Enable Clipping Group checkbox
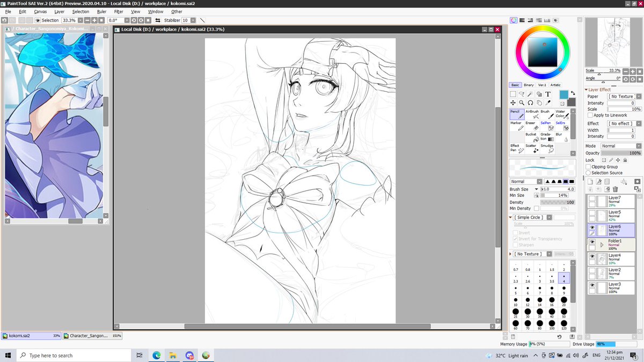The width and height of the screenshot is (644, 362). (588, 167)
